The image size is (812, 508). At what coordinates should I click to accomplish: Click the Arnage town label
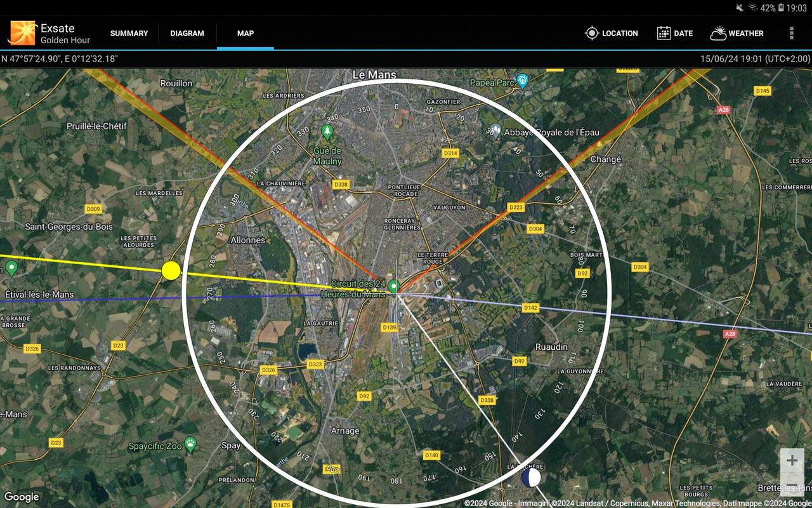pos(345,431)
